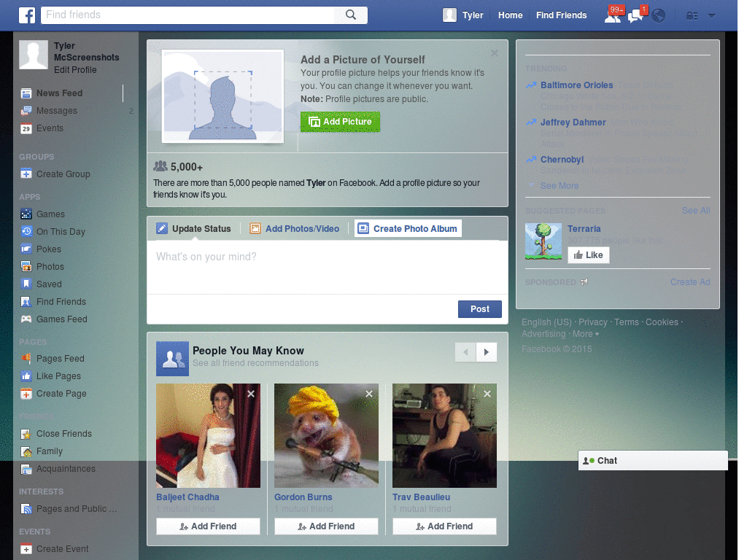Select the Update Status tab
This screenshot has height=560, width=747.
click(x=194, y=228)
